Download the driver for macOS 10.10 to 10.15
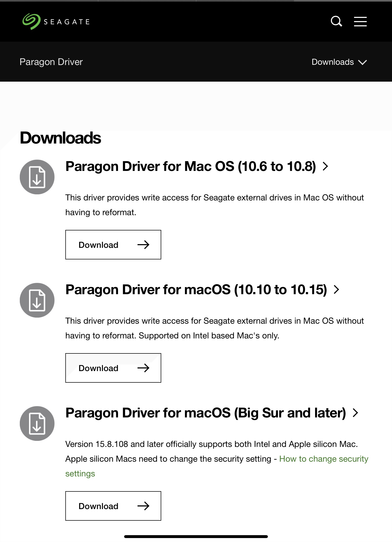Image resolution: width=392 pixels, height=542 pixels. point(113,368)
